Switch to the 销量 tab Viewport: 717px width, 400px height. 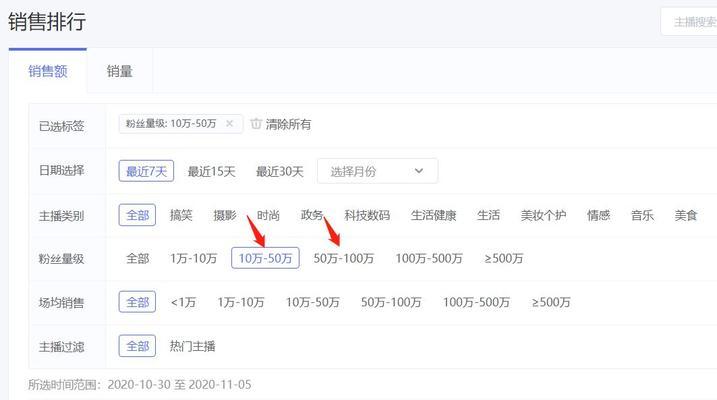(x=119, y=71)
